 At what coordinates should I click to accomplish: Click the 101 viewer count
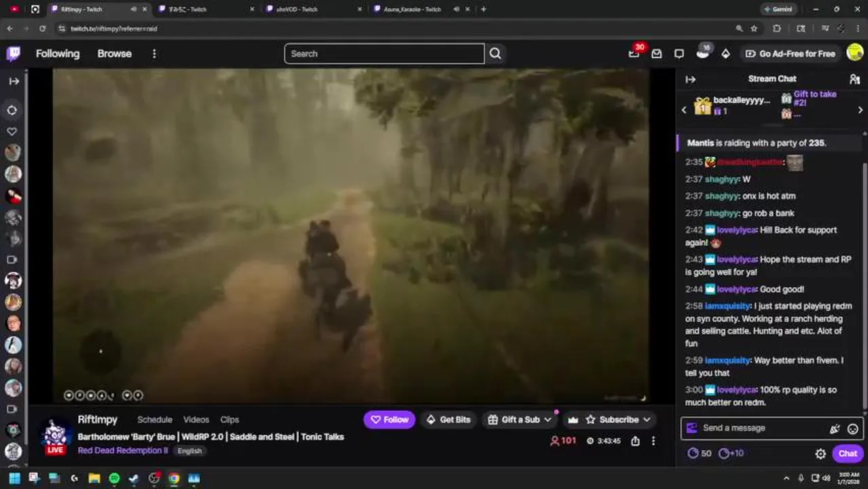click(x=563, y=441)
